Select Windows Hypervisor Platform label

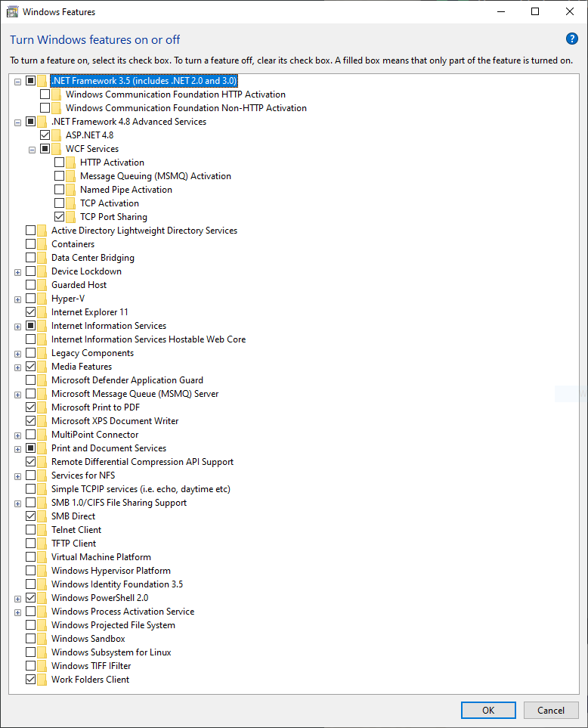pyautogui.click(x=111, y=570)
